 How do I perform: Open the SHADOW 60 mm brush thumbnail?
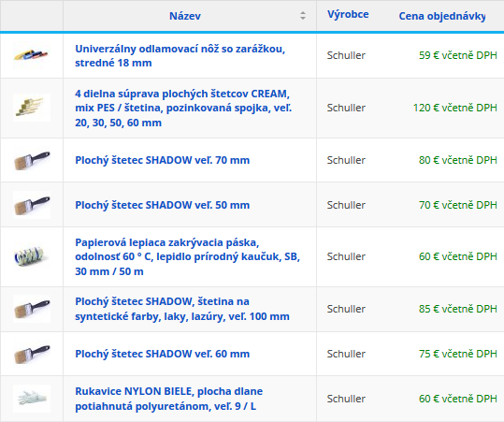(32, 354)
